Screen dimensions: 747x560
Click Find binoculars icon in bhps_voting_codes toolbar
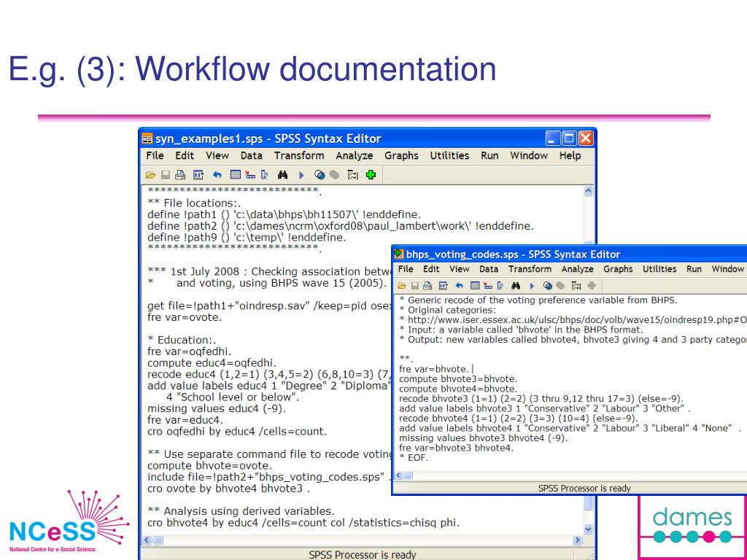click(516, 286)
